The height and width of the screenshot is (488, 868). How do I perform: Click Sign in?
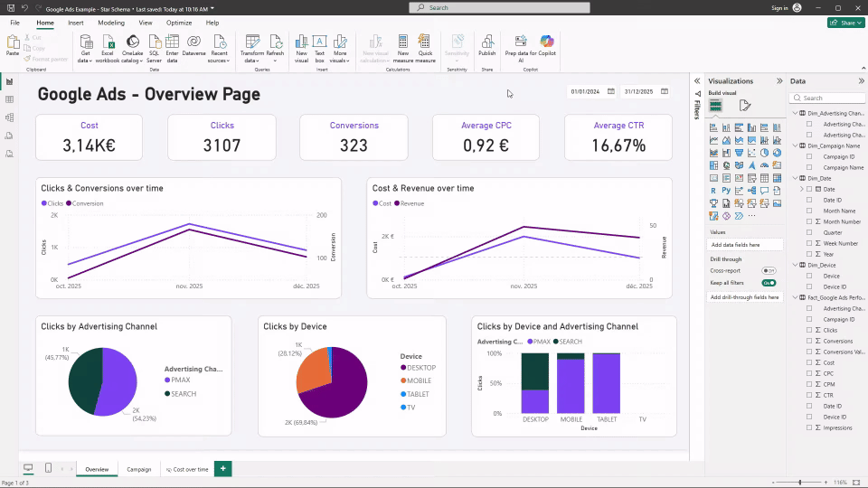click(779, 8)
